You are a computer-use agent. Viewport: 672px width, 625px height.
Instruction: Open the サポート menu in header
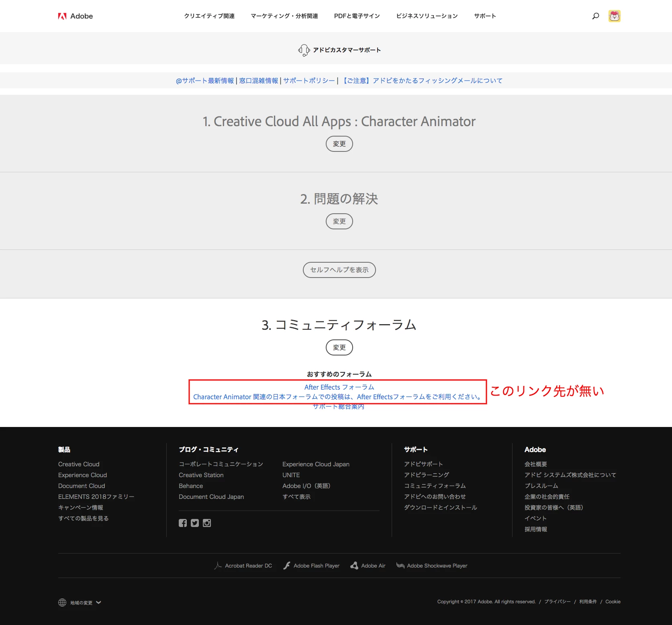click(485, 16)
